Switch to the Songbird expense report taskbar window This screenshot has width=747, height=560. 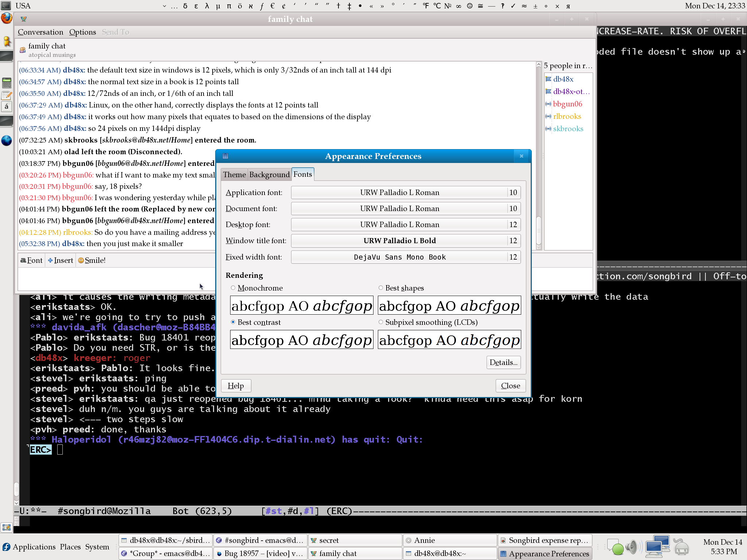pyautogui.click(x=545, y=540)
